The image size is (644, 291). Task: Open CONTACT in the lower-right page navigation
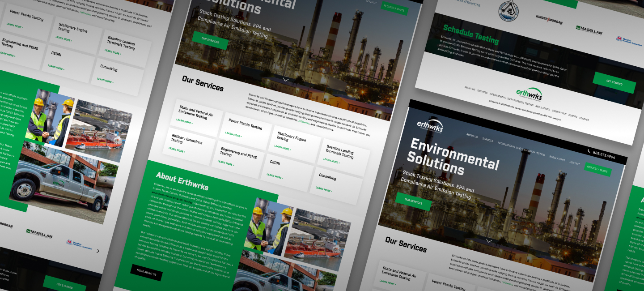[x=575, y=163]
